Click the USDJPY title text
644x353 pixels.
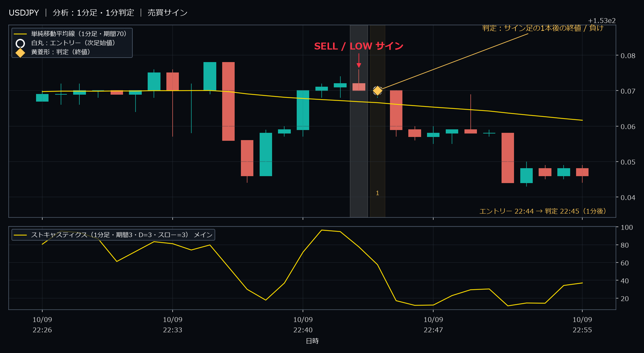[x=24, y=13]
